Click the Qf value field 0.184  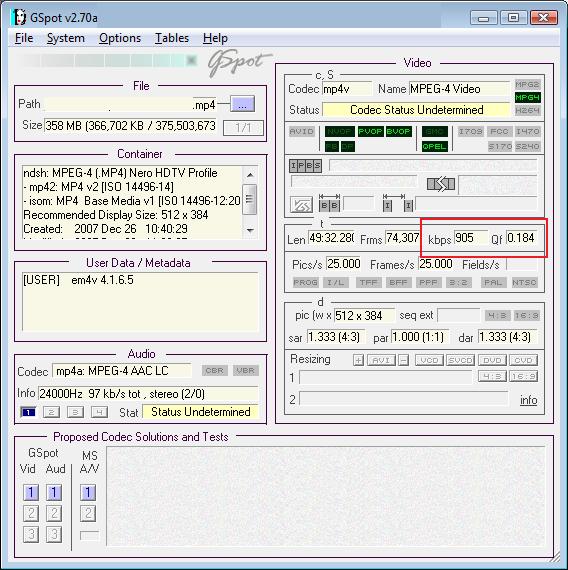[x=521, y=238]
